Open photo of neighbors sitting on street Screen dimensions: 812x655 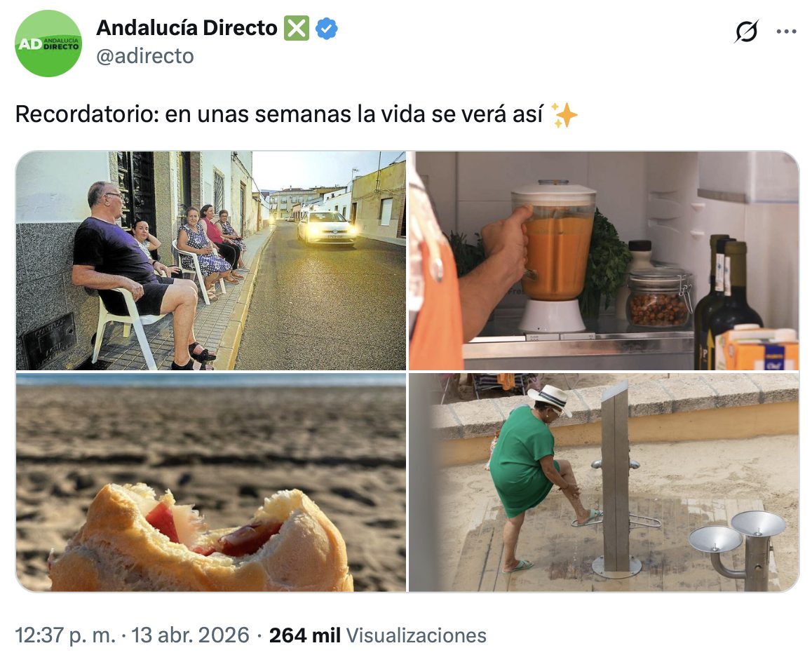tap(211, 260)
